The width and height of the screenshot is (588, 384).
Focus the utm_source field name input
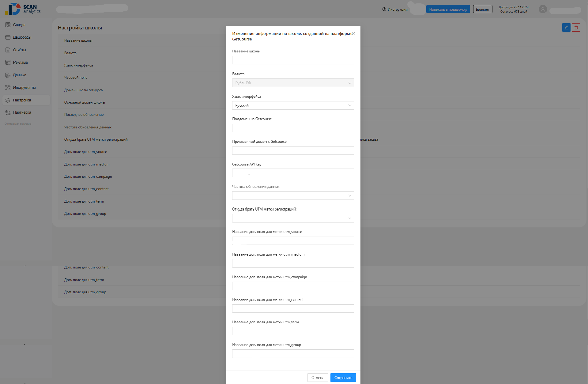[x=293, y=241]
